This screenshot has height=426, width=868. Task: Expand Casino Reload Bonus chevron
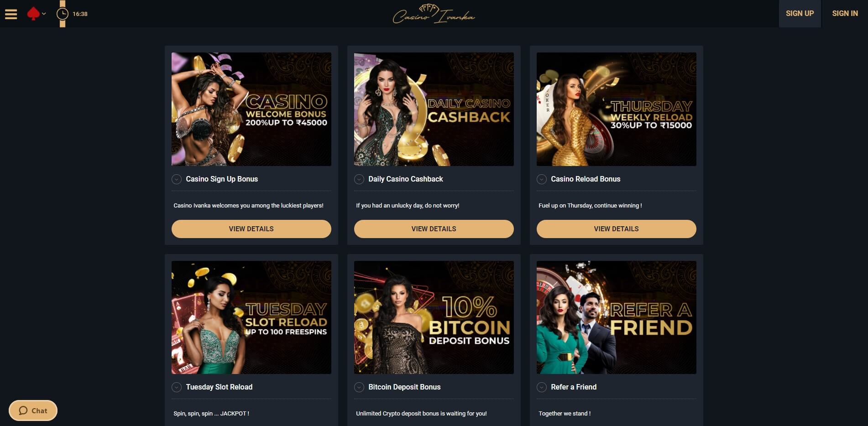click(542, 179)
